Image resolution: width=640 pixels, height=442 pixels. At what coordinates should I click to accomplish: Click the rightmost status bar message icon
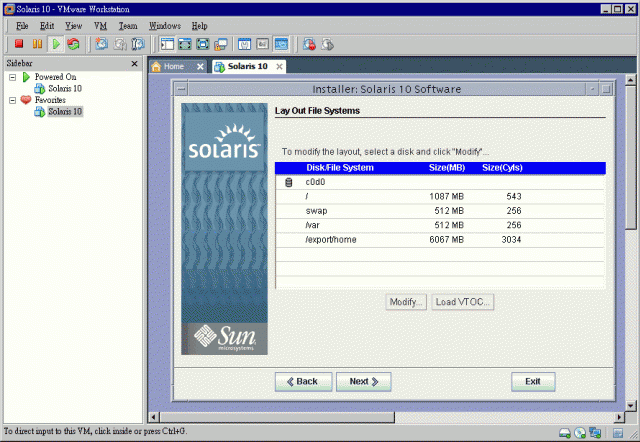[x=618, y=433]
